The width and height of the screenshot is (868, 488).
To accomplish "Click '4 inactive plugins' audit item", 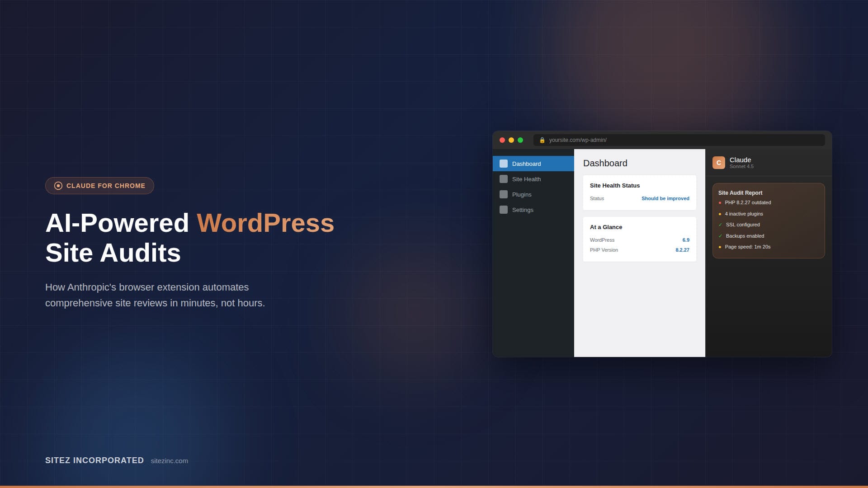I will click(744, 214).
